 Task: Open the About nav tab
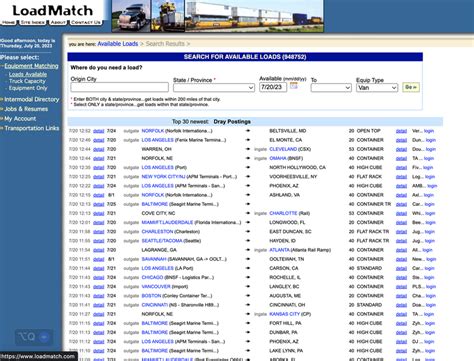coord(58,22)
